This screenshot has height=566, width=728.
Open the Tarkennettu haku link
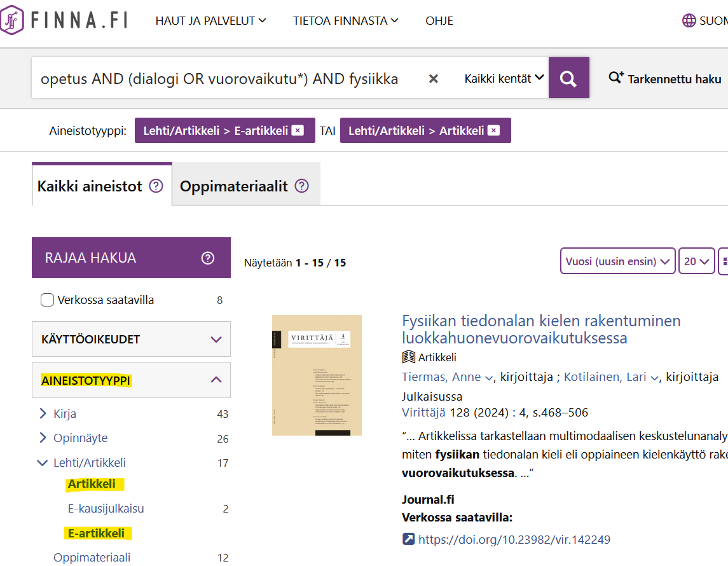pyautogui.click(x=665, y=79)
